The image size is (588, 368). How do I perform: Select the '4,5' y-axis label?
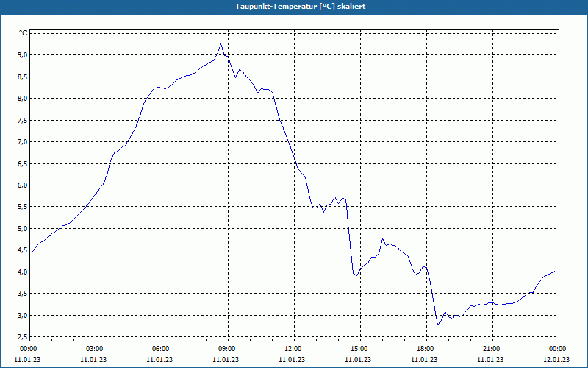[23, 250]
